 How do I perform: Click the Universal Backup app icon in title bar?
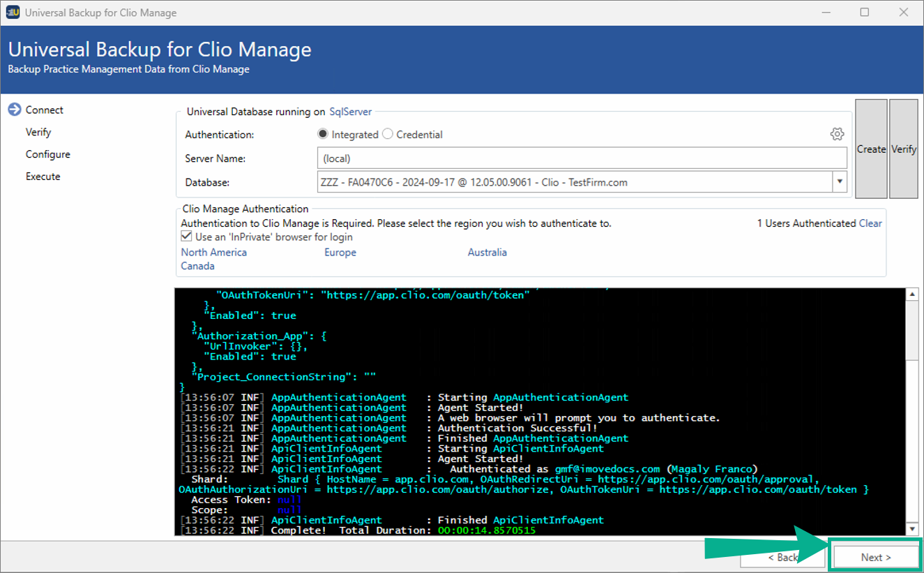click(x=13, y=13)
